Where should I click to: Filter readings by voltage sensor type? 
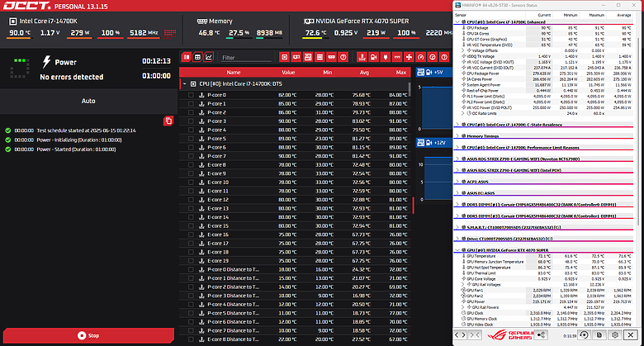(374, 57)
